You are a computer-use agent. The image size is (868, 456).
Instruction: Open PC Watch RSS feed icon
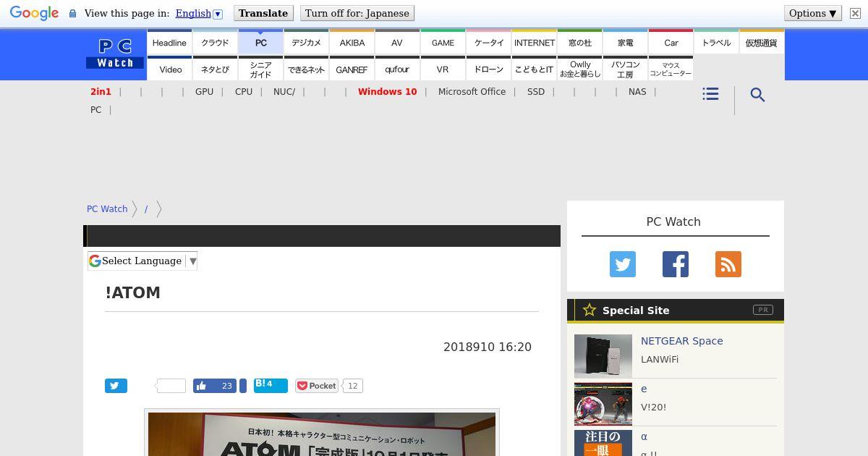[x=728, y=264]
